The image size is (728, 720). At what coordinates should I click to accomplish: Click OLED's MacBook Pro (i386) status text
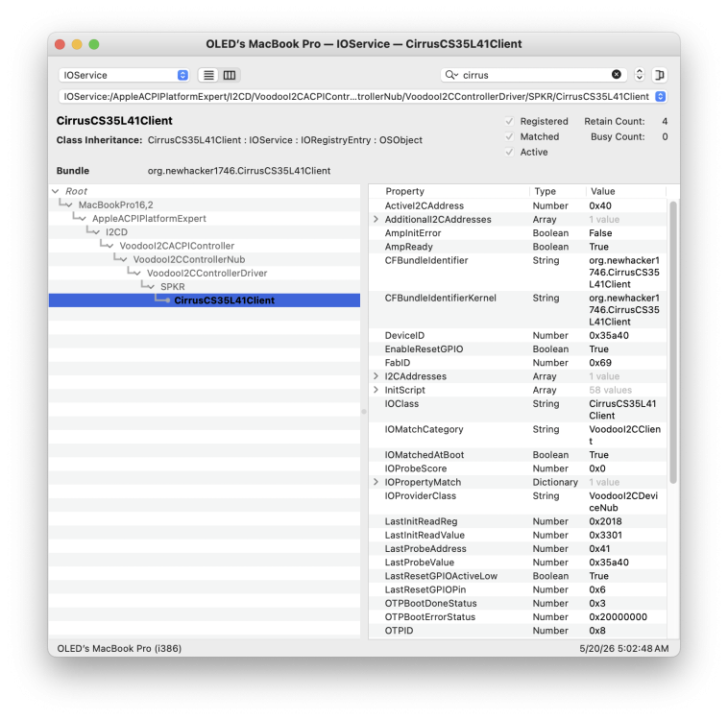(x=119, y=649)
